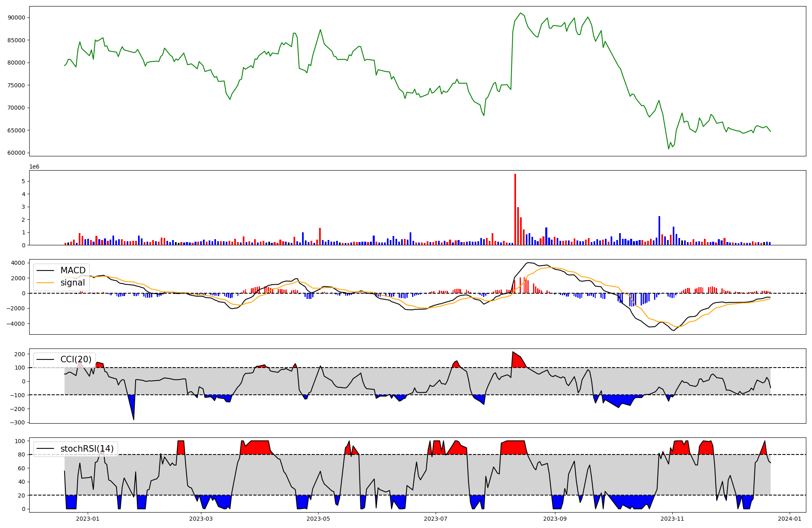This screenshot has height=528, width=812.
Task: Click the 2023-11 date tick label
Action: click(x=672, y=519)
